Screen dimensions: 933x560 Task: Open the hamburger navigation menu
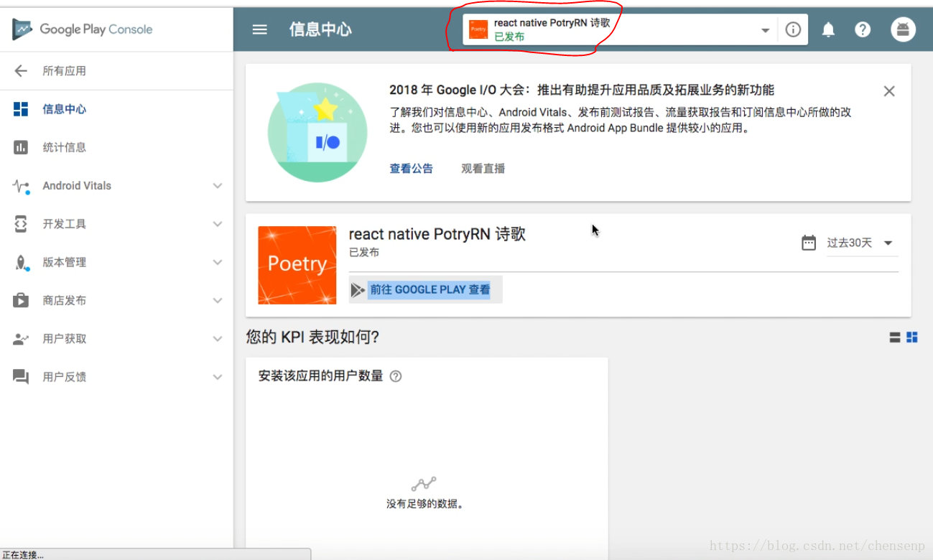click(x=260, y=29)
